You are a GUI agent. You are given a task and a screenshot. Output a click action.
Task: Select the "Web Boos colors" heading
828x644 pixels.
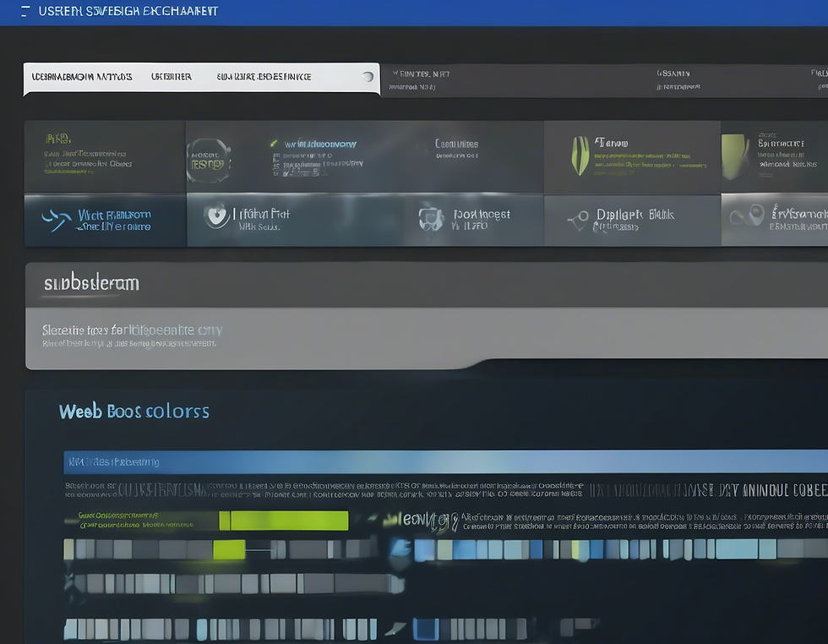pyautogui.click(x=134, y=411)
